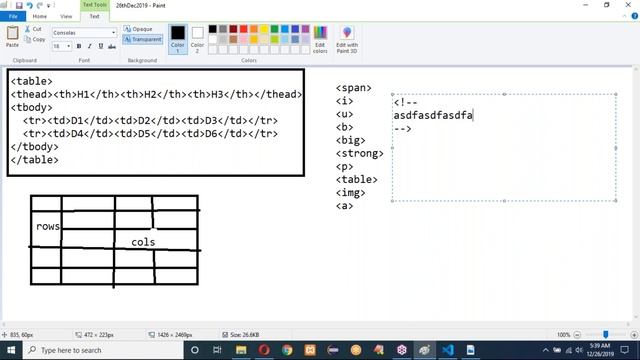
Task: Toggle Underline text formatting
Action: pos(101,46)
